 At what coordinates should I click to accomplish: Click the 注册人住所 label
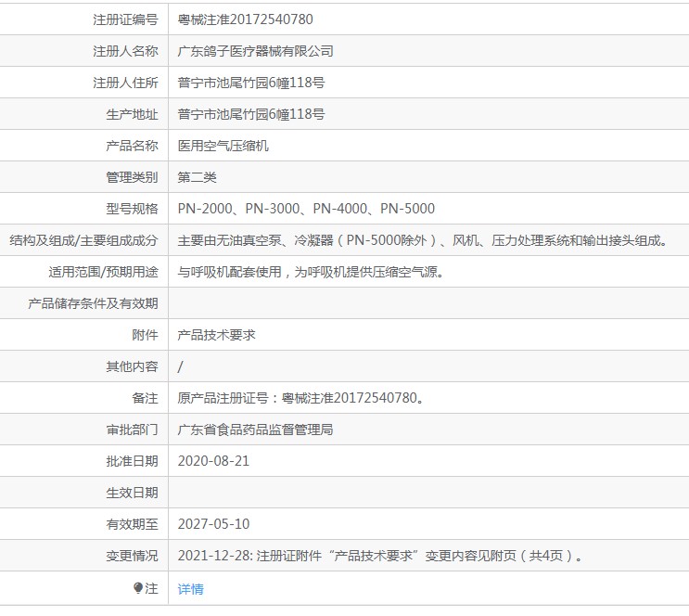click(x=125, y=83)
